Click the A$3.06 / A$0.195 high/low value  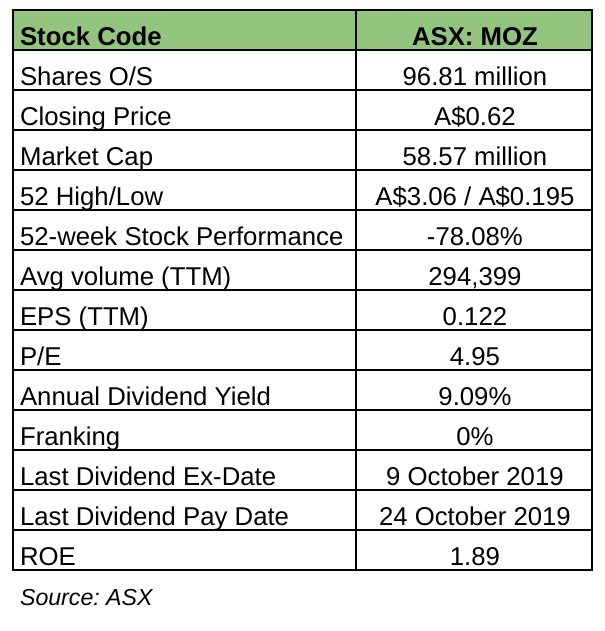[475, 196]
